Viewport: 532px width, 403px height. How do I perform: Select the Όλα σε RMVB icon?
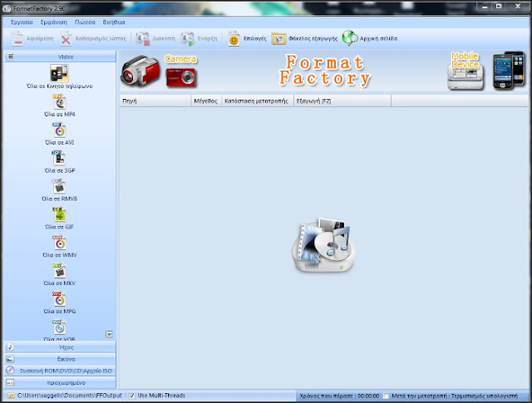point(59,186)
